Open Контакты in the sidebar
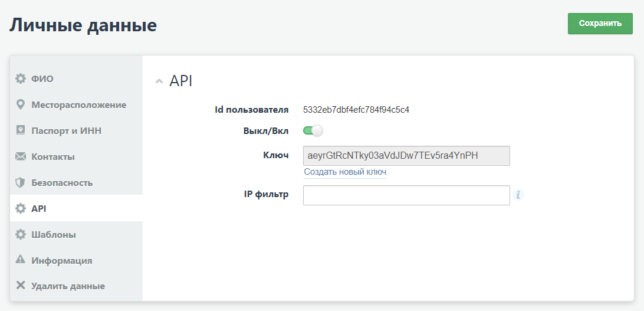This screenshot has height=311, width=644. (52, 156)
